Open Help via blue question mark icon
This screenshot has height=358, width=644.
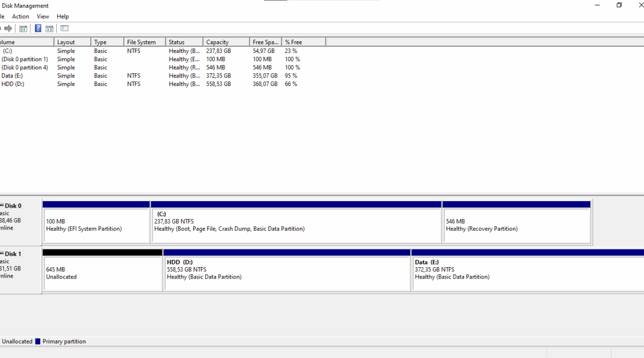coord(39,29)
